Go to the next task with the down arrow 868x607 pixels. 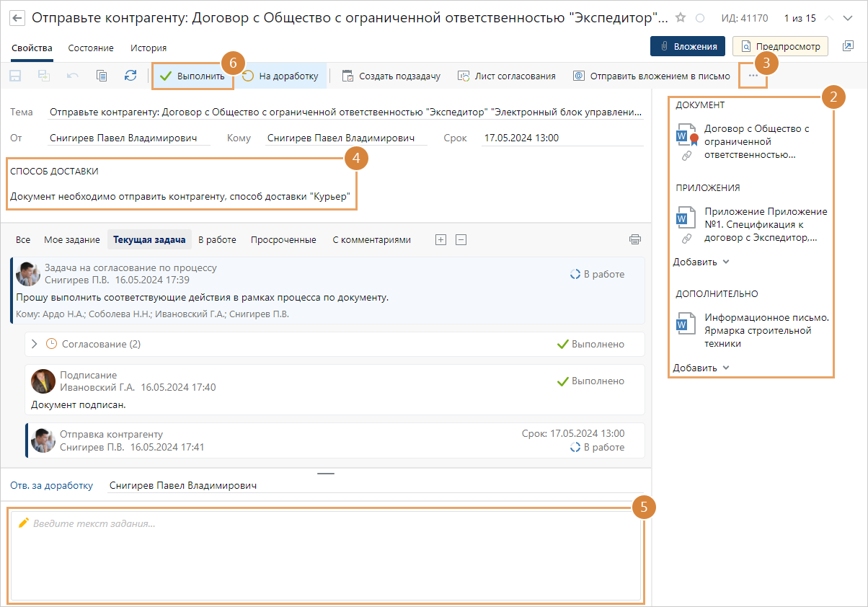(847, 18)
